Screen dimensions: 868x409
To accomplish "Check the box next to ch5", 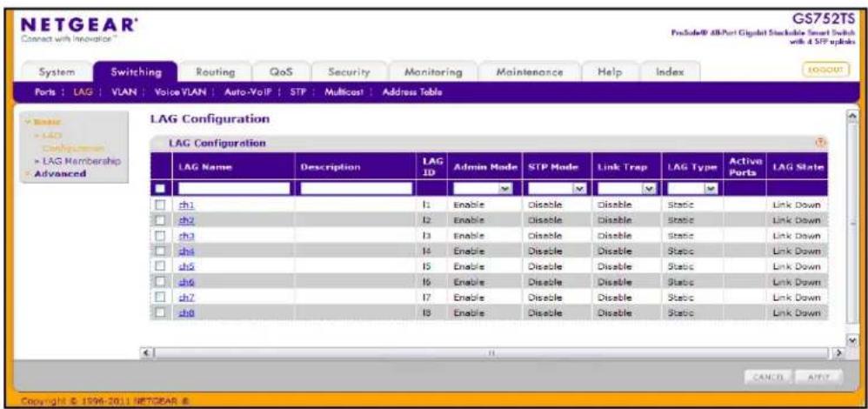I will click(161, 267).
